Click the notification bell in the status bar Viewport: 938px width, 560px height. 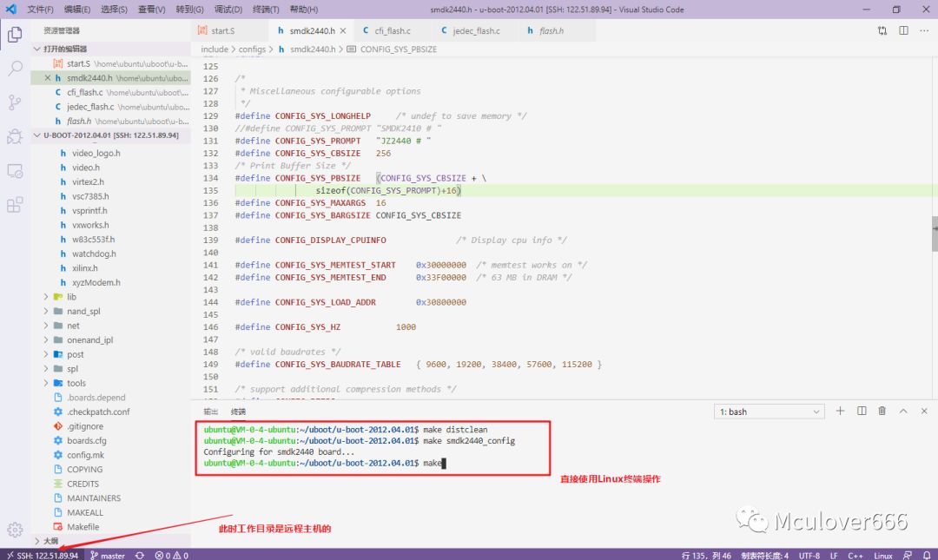point(926,555)
